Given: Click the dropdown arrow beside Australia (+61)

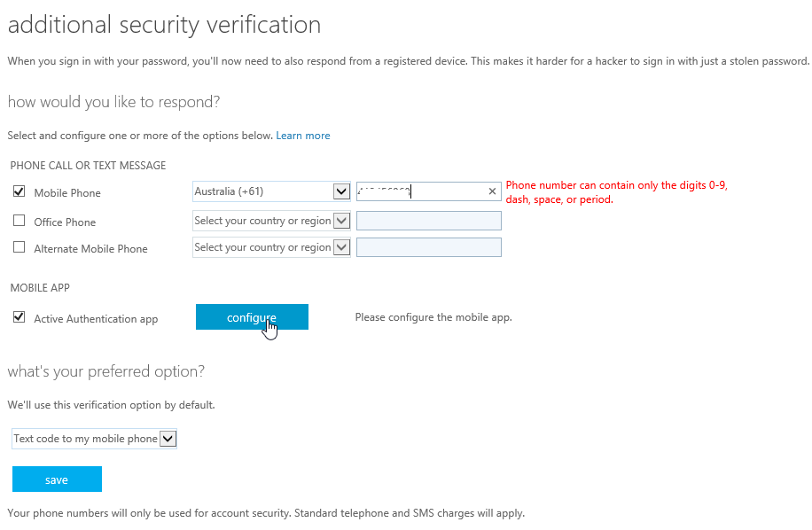Looking at the screenshot, I should coord(341,191).
